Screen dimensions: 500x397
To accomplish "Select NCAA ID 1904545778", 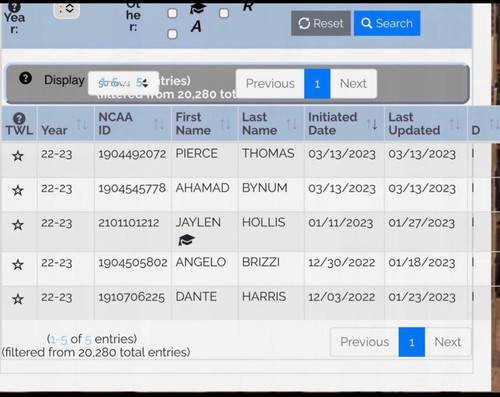I will pyautogui.click(x=132, y=189).
